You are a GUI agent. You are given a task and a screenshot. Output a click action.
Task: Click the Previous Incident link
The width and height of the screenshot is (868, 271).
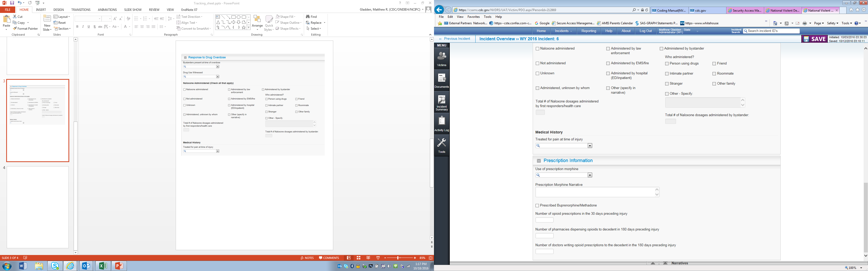(455, 39)
